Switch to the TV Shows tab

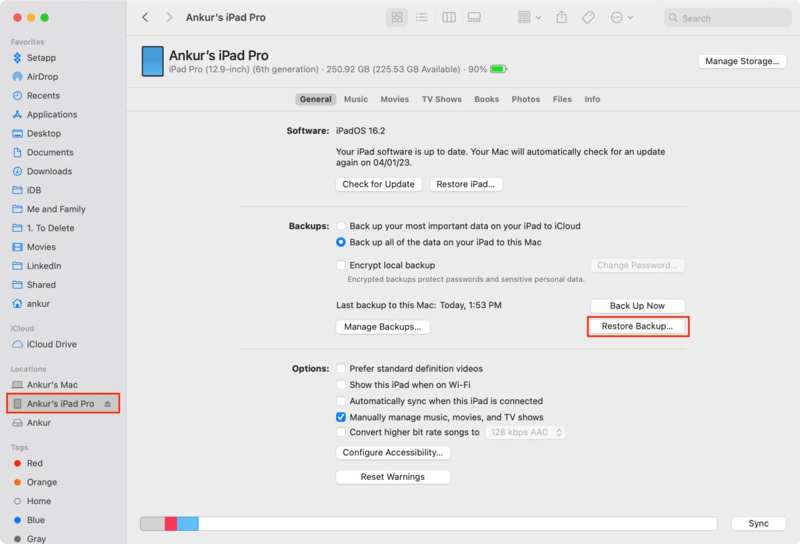coord(441,99)
